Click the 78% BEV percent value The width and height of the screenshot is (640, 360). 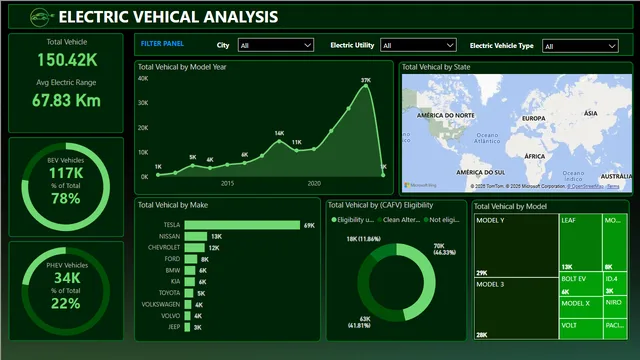coord(66,199)
